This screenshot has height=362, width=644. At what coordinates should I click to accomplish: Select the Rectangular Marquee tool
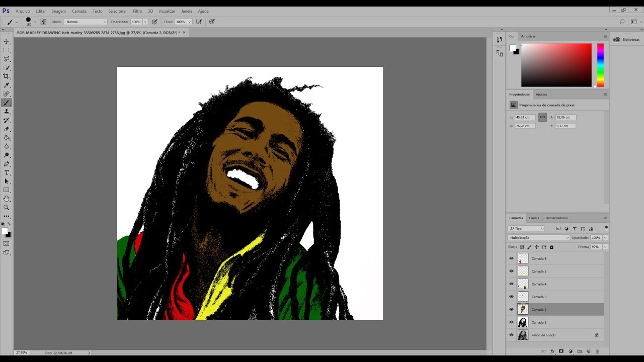tap(7, 50)
